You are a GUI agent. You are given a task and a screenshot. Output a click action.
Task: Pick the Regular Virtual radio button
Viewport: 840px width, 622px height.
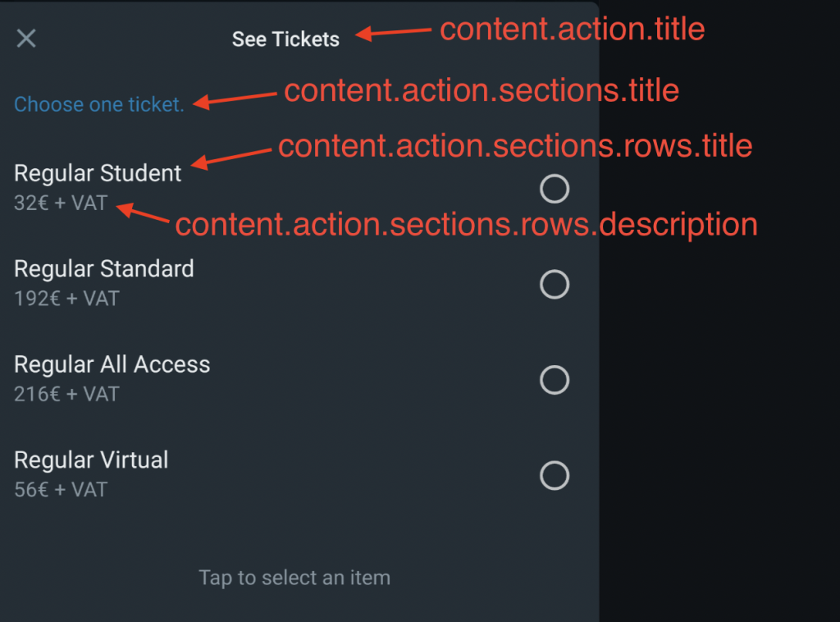(x=555, y=475)
